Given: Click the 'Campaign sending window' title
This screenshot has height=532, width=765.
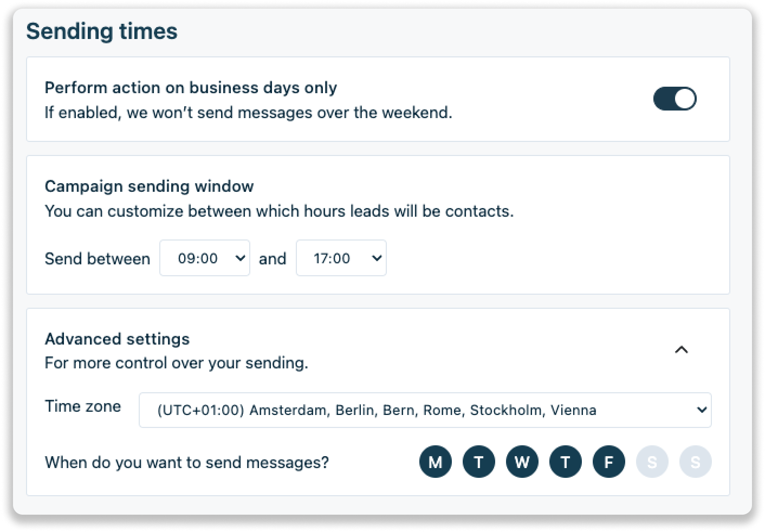Looking at the screenshot, I should pyautogui.click(x=149, y=186).
